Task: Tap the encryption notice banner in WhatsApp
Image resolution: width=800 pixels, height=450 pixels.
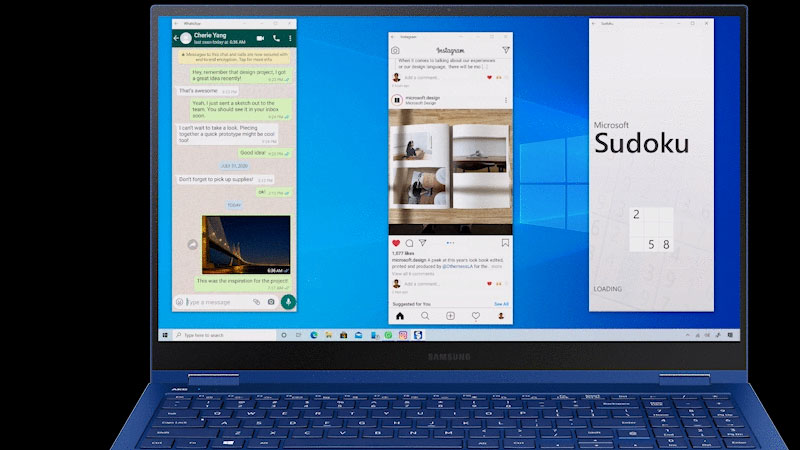Action: (234, 56)
